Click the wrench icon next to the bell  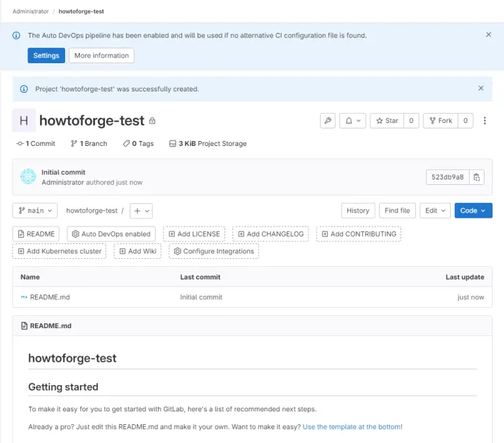point(328,121)
